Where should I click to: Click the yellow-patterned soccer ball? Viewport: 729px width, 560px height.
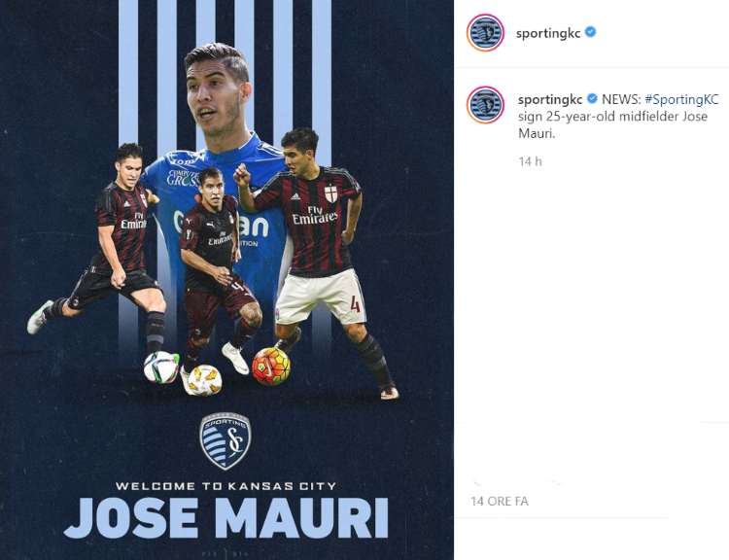pyautogui.click(x=205, y=380)
